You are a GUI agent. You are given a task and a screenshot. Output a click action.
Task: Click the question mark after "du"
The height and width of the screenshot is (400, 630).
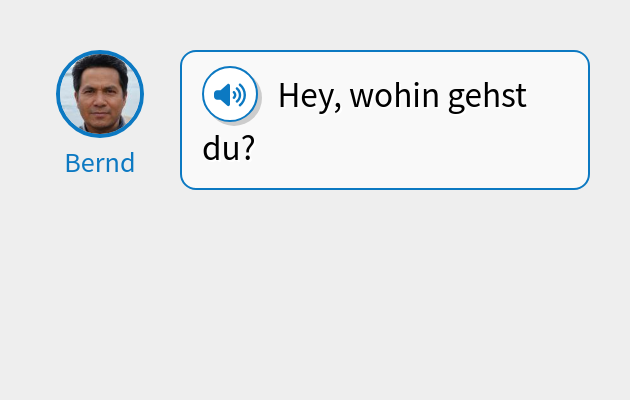point(249,148)
